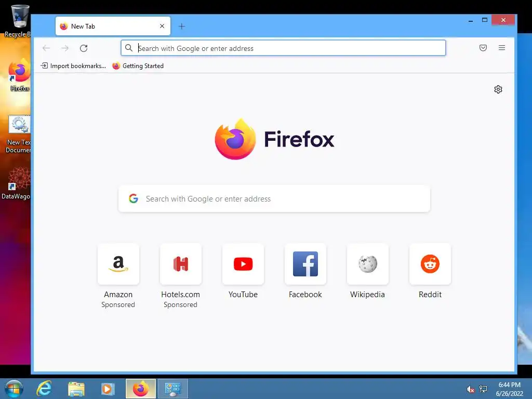Open the Amazon sponsored shortcut tile
532x399 pixels.
click(118, 264)
